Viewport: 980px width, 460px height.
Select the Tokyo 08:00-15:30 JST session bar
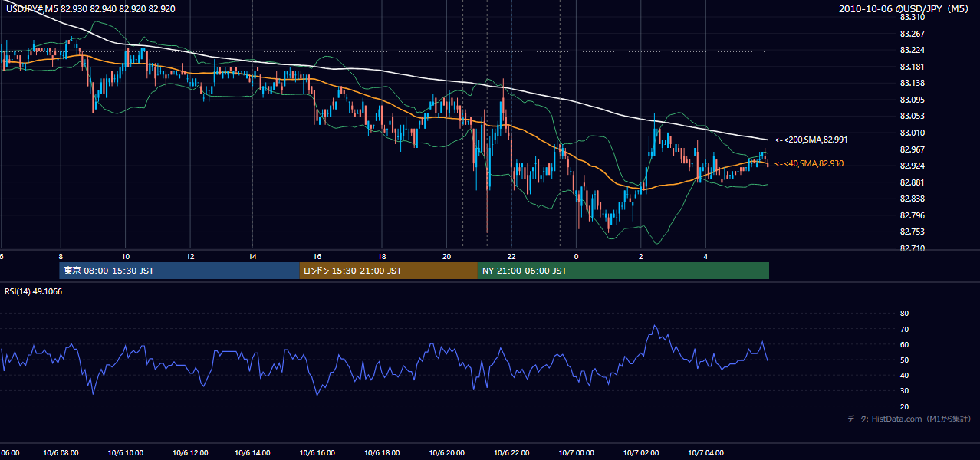[179, 271]
